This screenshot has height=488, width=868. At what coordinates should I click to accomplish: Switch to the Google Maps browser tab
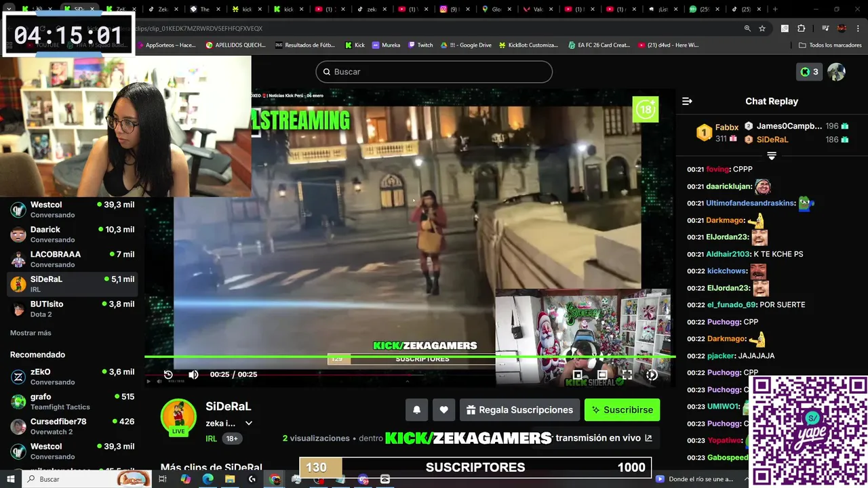coord(493,9)
